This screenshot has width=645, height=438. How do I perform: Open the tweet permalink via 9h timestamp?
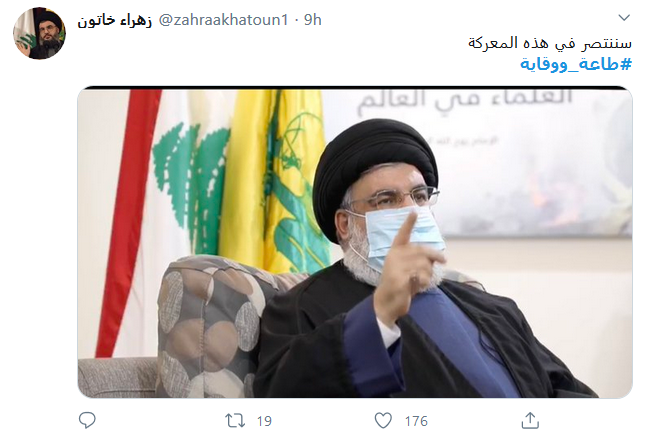click(313, 20)
